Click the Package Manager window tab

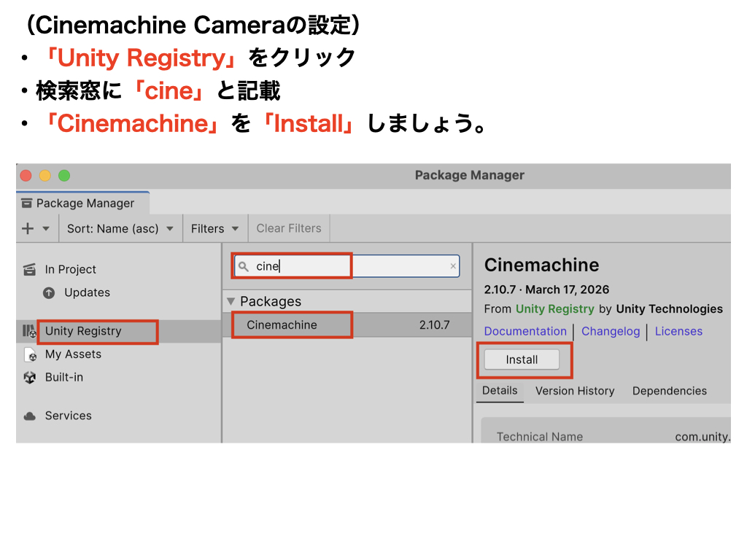(83, 203)
